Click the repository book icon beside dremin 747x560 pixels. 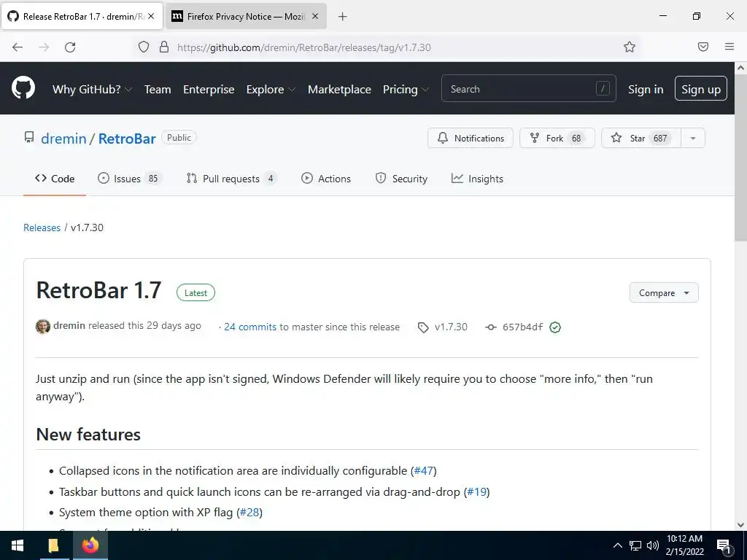pos(29,138)
